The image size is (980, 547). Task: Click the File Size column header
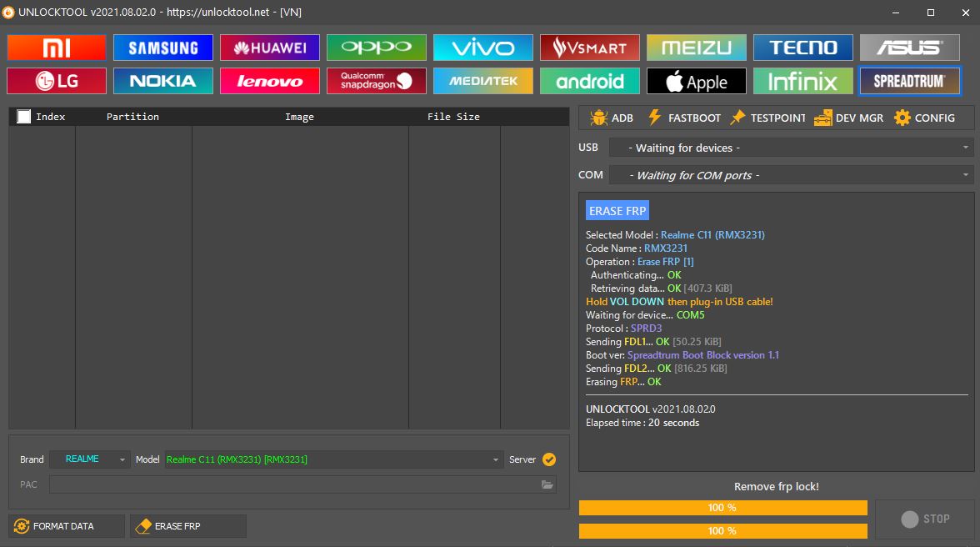tap(453, 116)
